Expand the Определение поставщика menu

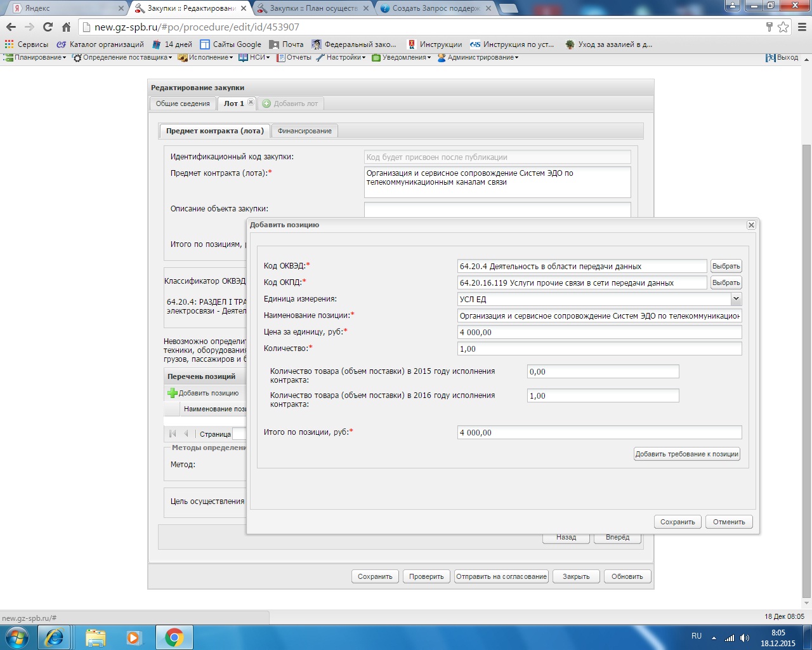point(122,57)
